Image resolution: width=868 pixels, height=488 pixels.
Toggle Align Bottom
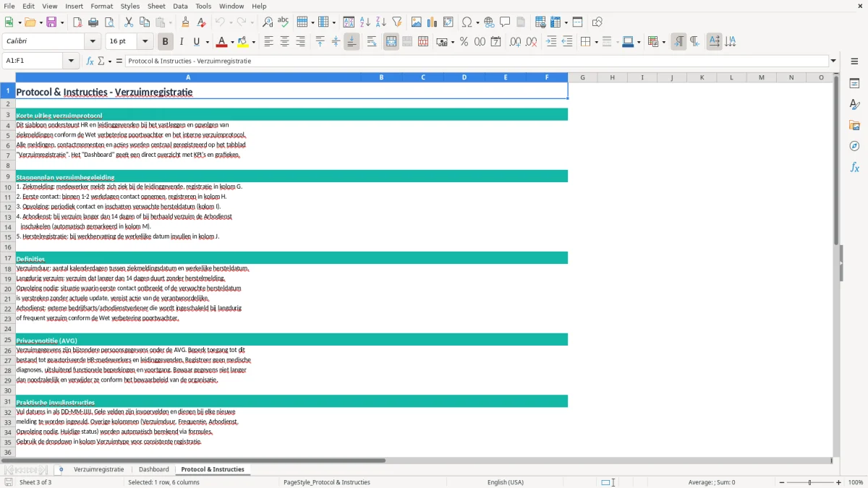352,42
